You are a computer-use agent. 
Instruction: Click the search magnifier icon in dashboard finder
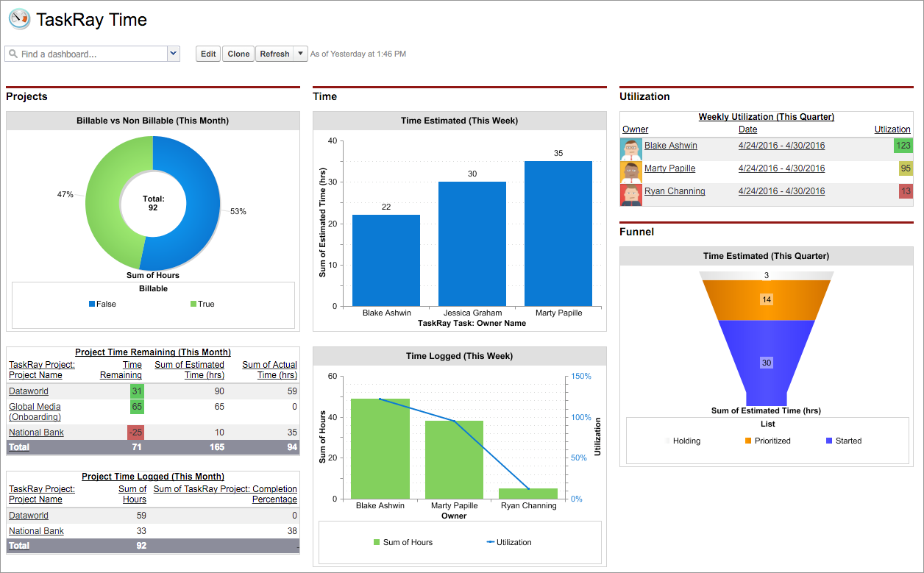pos(13,54)
